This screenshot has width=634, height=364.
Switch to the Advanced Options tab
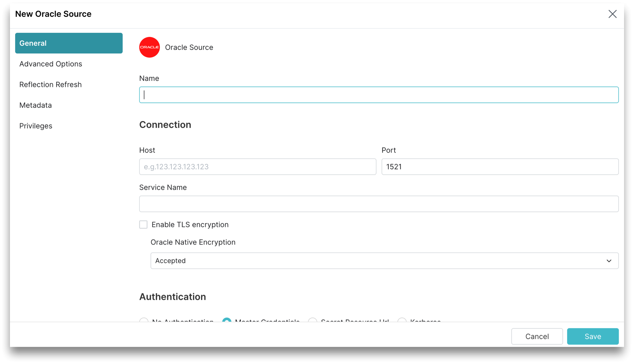click(51, 64)
